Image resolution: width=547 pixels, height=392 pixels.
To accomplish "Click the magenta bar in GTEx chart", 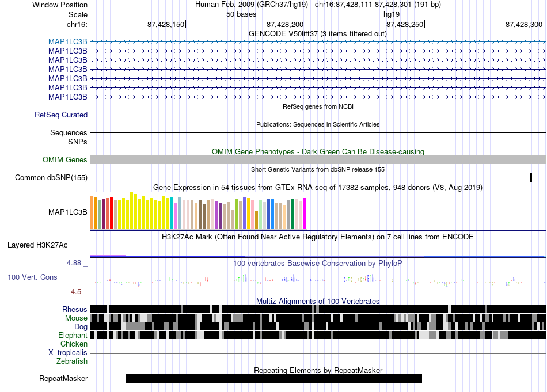I will pyautogui.click(x=305, y=214).
